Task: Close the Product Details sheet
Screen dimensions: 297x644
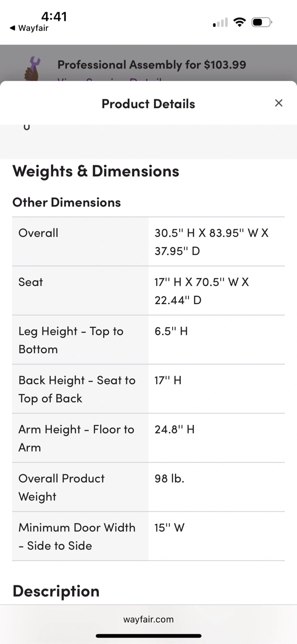Action: tap(279, 103)
